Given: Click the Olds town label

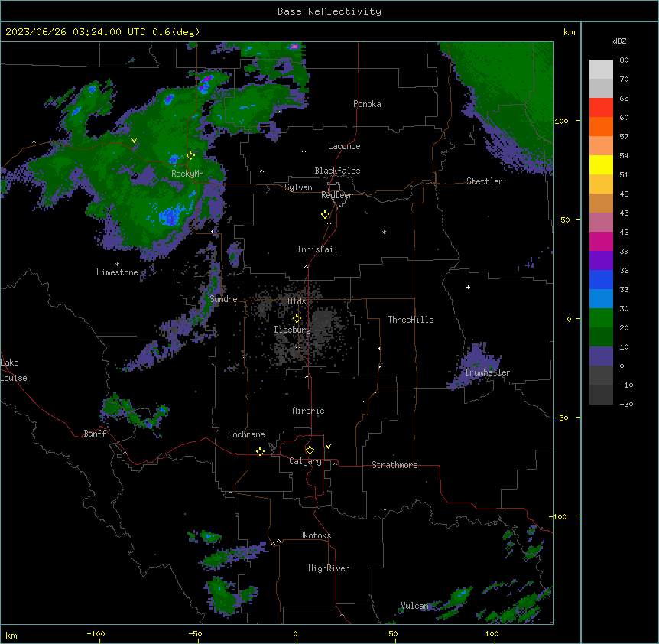Looking at the screenshot, I should (x=297, y=301).
